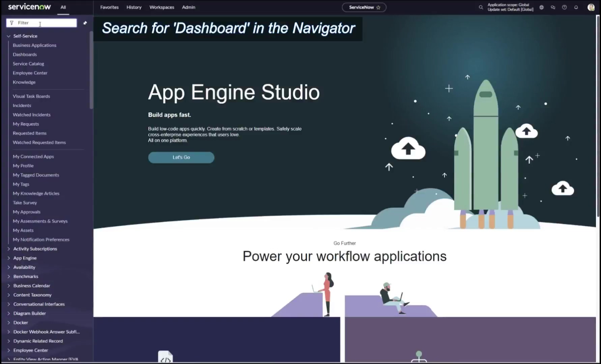Viewport: 601px width, 364px height.
Task: Collapse the Self-Service section
Action: (x=9, y=36)
